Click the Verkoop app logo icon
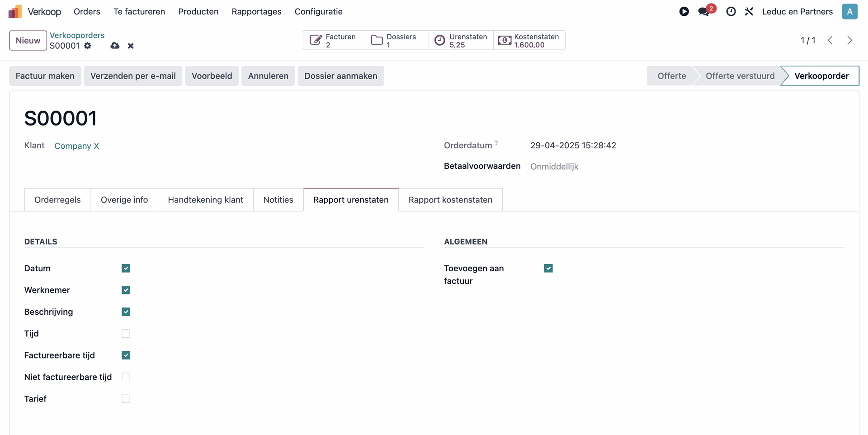The height and width of the screenshot is (435, 868). [x=15, y=12]
